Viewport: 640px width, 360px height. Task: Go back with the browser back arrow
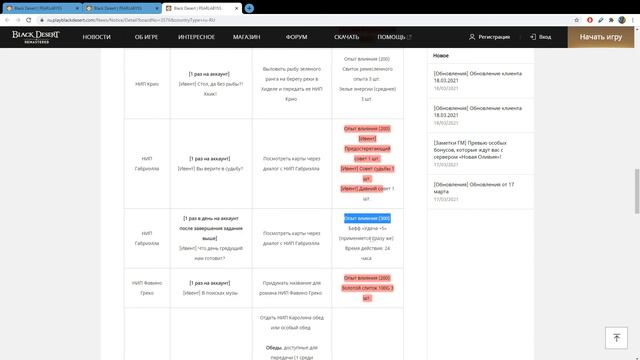pos(7,20)
